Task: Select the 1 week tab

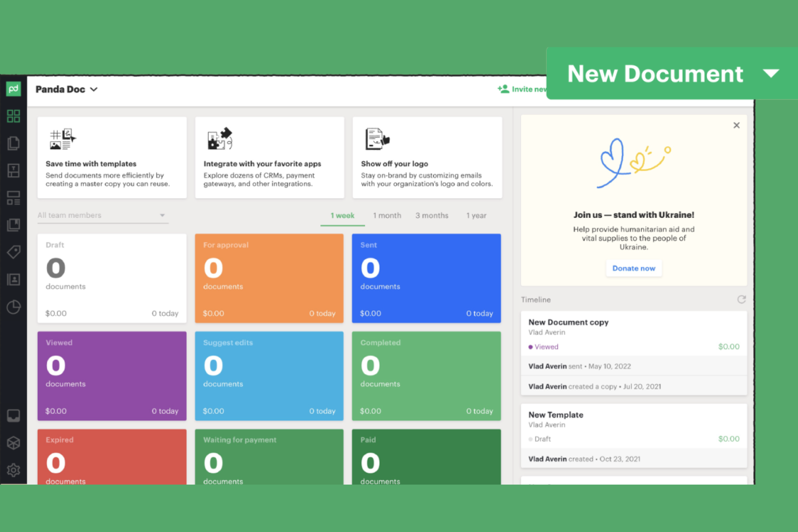Action: coord(342,216)
